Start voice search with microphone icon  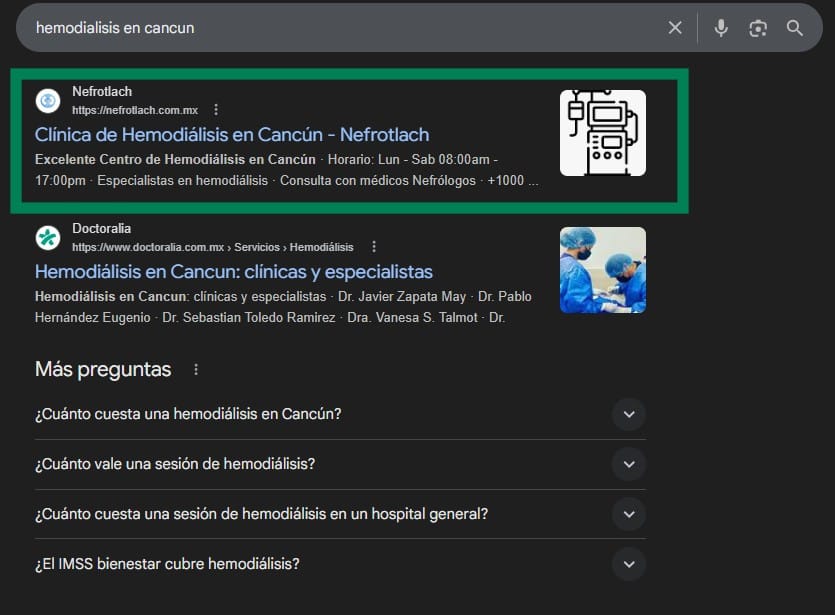[721, 28]
